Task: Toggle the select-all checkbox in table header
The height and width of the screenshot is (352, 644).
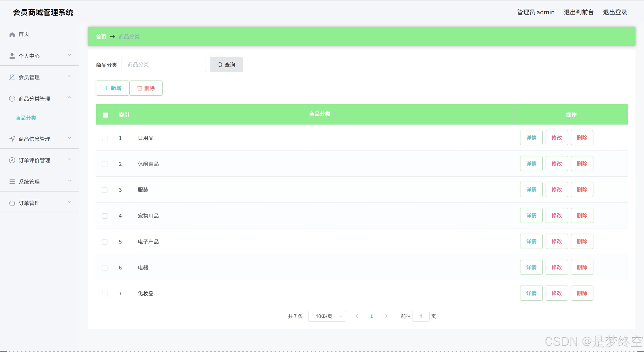Action: click(105, 115)
